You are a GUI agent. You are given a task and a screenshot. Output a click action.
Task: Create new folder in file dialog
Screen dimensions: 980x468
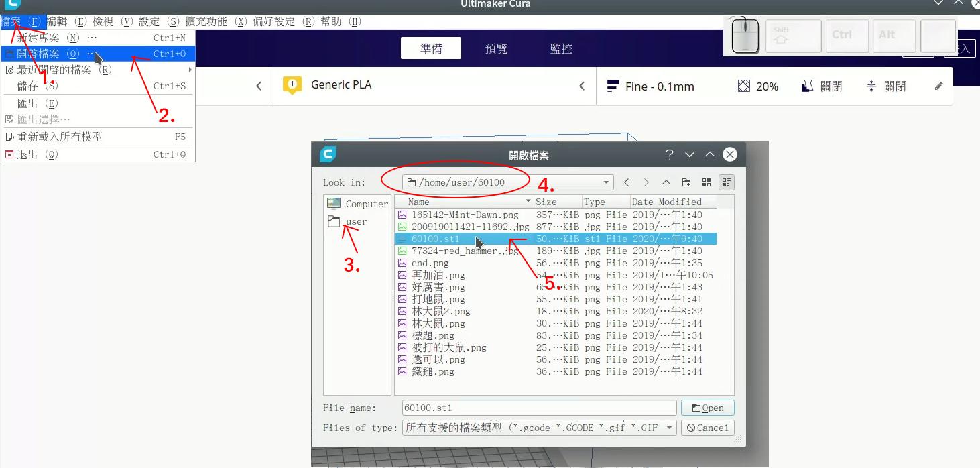point(686,182)
